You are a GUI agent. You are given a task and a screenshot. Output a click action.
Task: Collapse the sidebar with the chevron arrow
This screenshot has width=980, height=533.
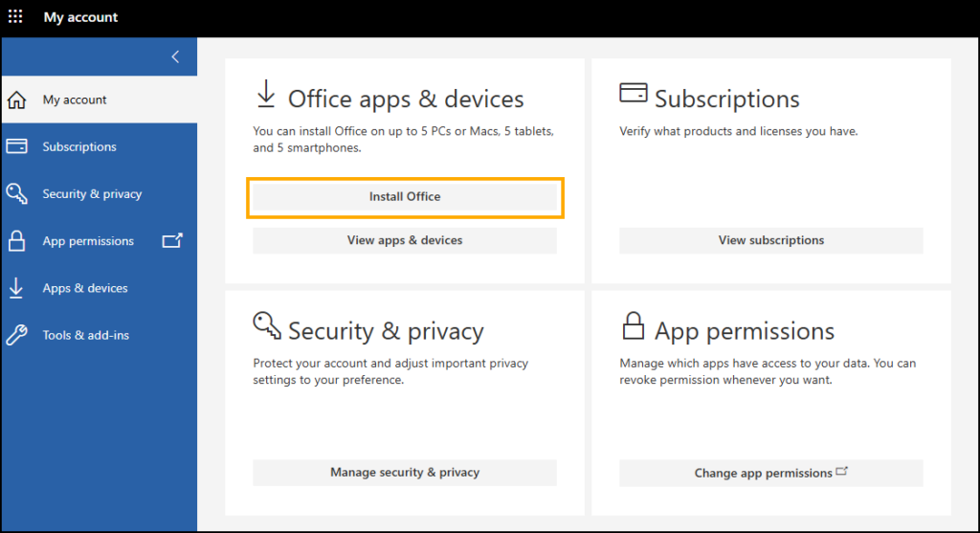176,56
